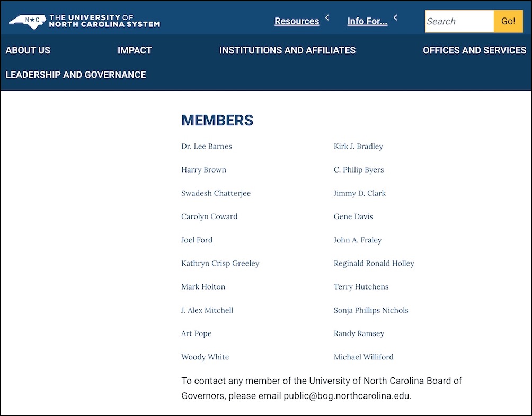The image size is (532, 416).
Task: View Kathryn Crisp Greeley profile
Action: pyautogui.click(x=220, y=264)
